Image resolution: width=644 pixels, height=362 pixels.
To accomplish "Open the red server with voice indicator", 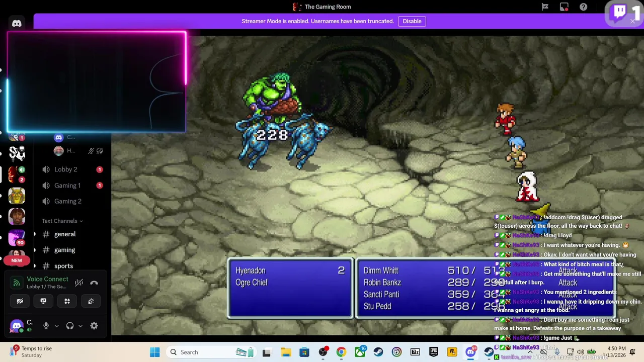I will pos(17,174).
